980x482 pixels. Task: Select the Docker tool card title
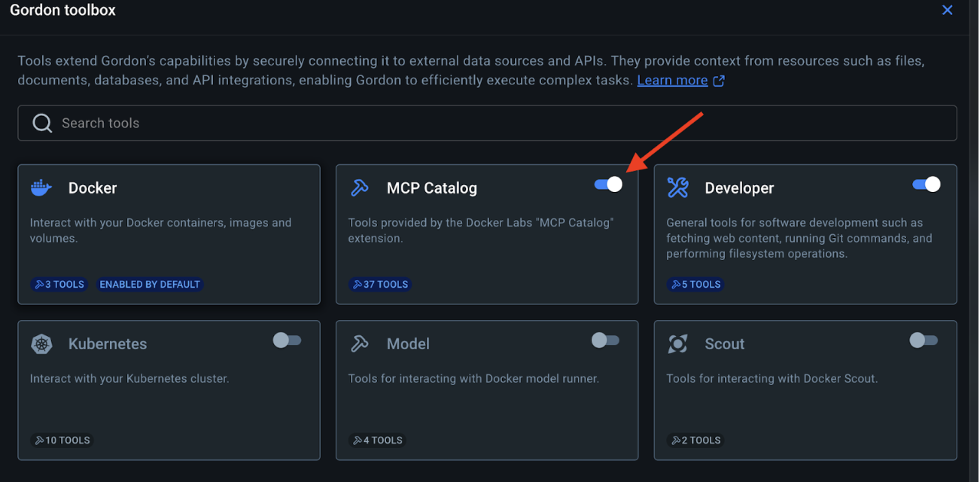tap(93, 188)
